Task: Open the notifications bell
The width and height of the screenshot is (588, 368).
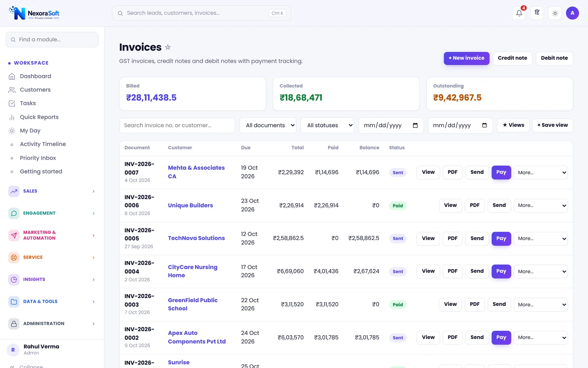Action: (519, 13)
